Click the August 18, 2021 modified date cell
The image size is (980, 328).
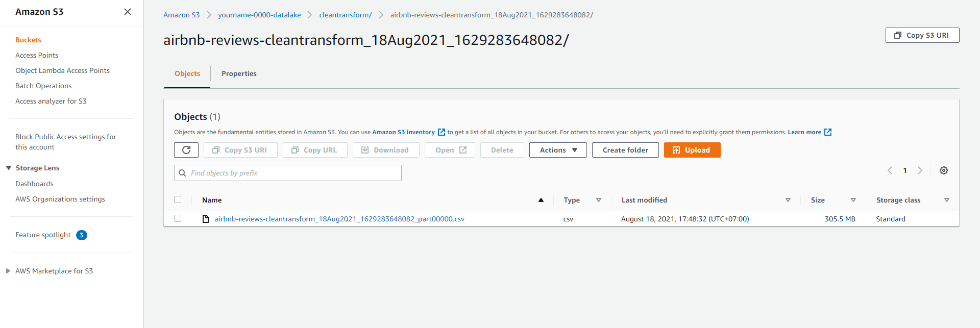pos(685,219)
